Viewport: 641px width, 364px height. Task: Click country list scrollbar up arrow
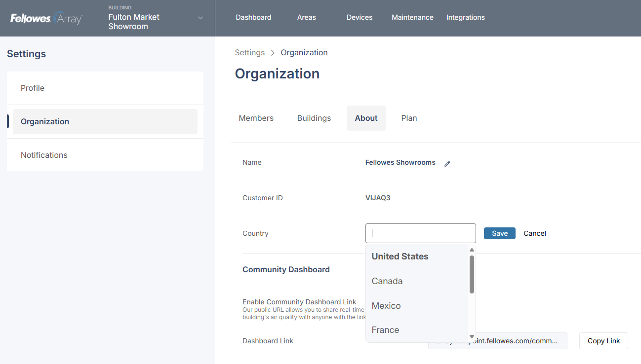(x=472, y=250)
